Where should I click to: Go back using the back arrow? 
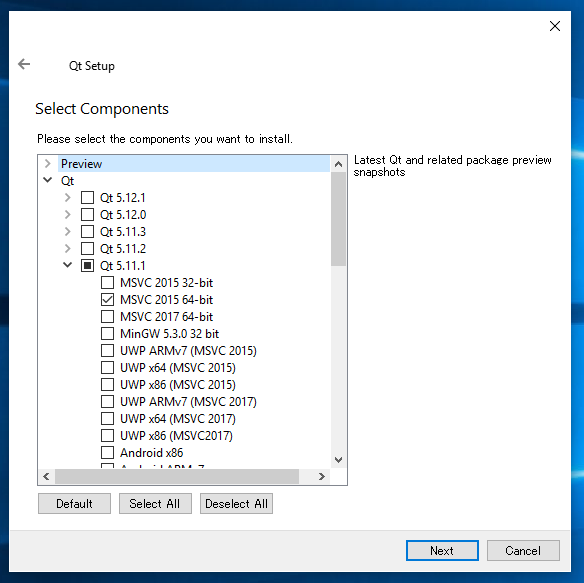(x=24, y=64)
